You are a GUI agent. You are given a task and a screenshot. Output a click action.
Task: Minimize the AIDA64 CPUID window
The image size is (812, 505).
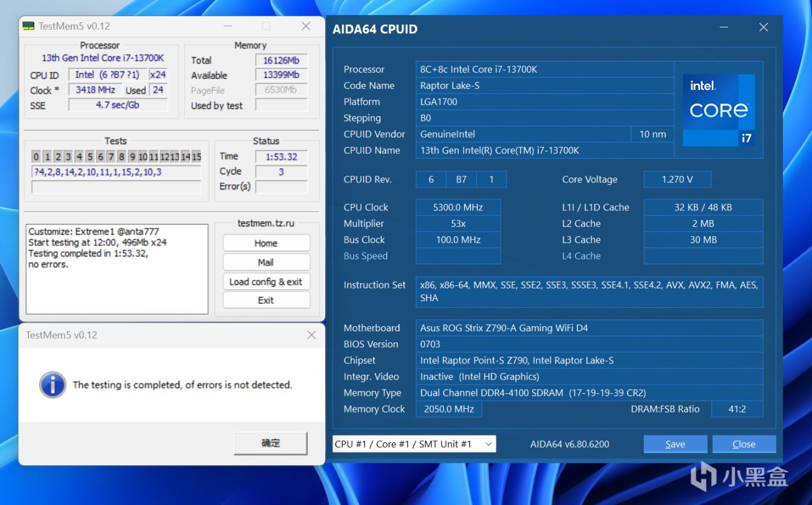pos(724,27)
